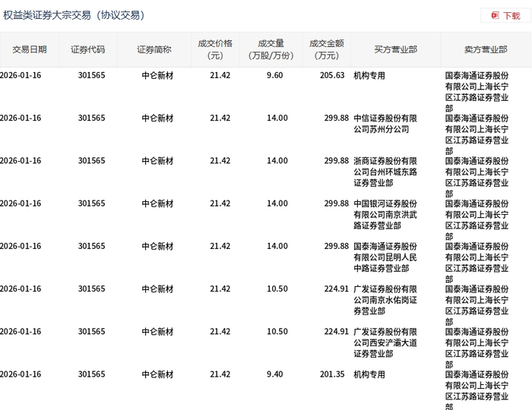Click amount 205.63 in the first row

click(332, 75)
